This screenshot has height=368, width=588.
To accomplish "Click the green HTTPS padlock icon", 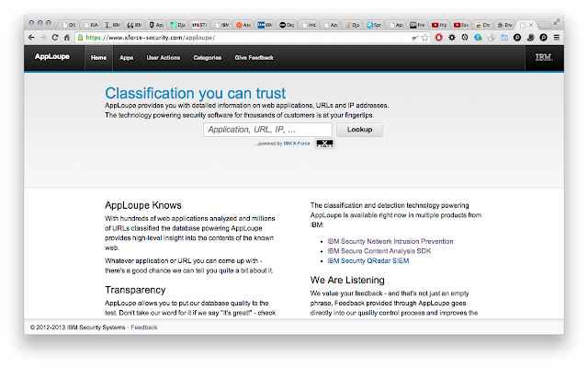I will tap(80, 38).
